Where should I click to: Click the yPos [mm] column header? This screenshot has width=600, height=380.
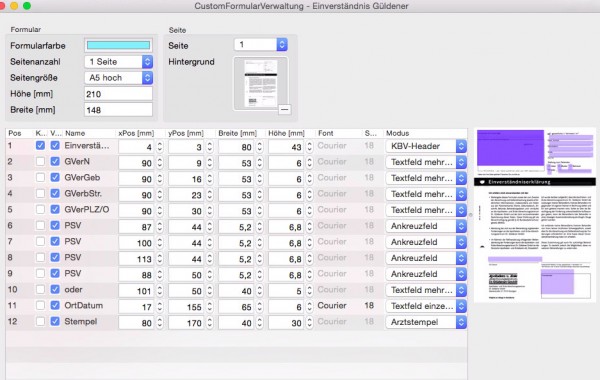(x=186, y=133)
